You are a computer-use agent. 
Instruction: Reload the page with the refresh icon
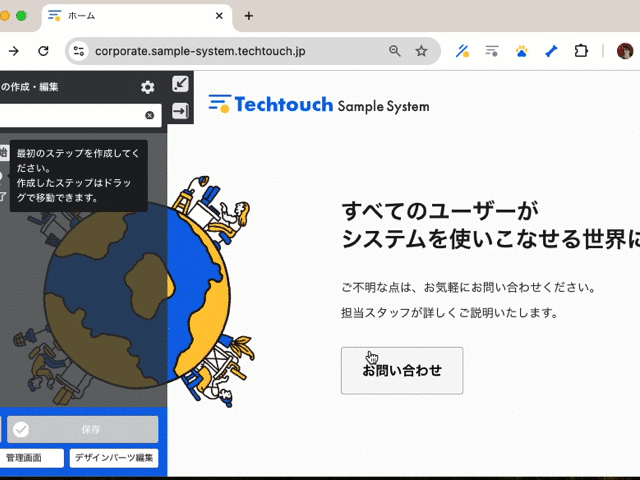tap(43, 51)
